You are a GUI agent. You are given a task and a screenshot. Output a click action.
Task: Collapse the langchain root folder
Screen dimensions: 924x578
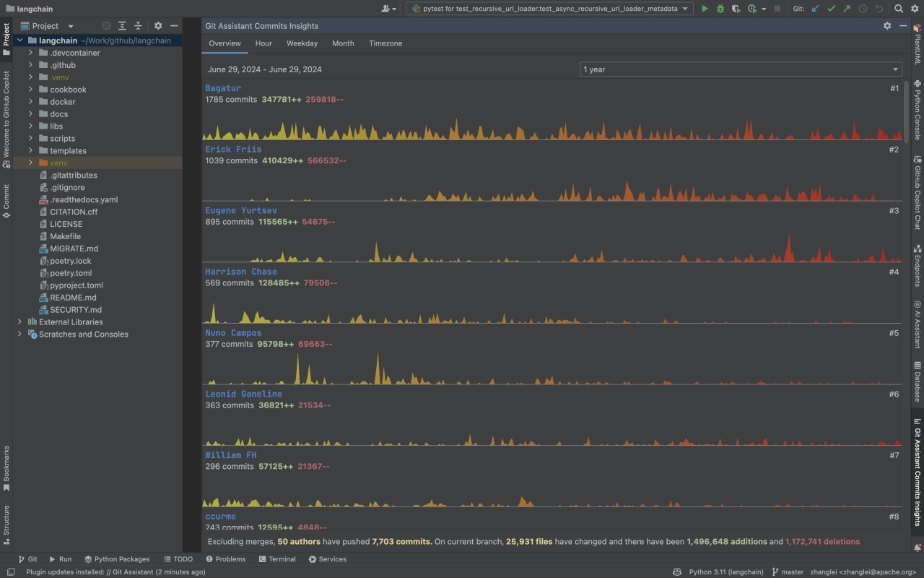(19, 40)
